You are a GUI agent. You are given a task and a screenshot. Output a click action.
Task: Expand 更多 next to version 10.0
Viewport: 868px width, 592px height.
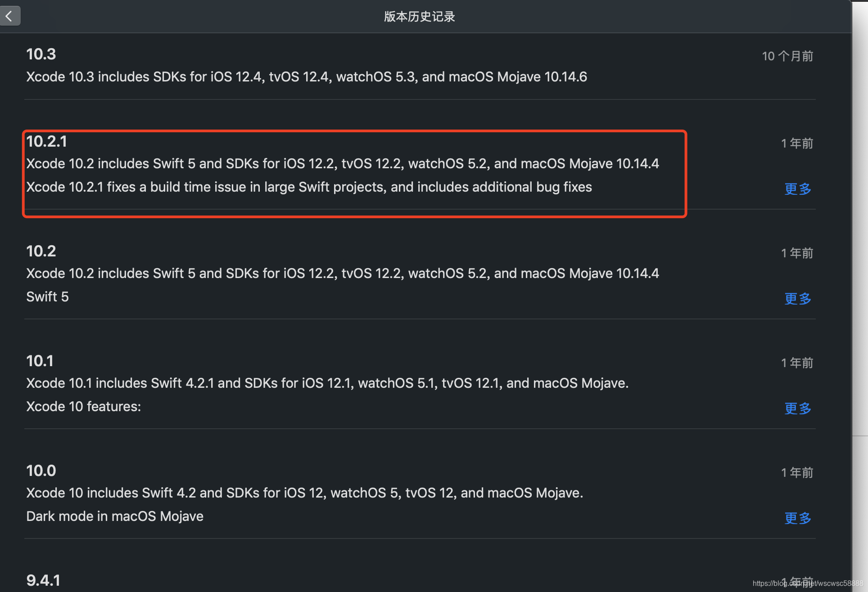(797, 518)
